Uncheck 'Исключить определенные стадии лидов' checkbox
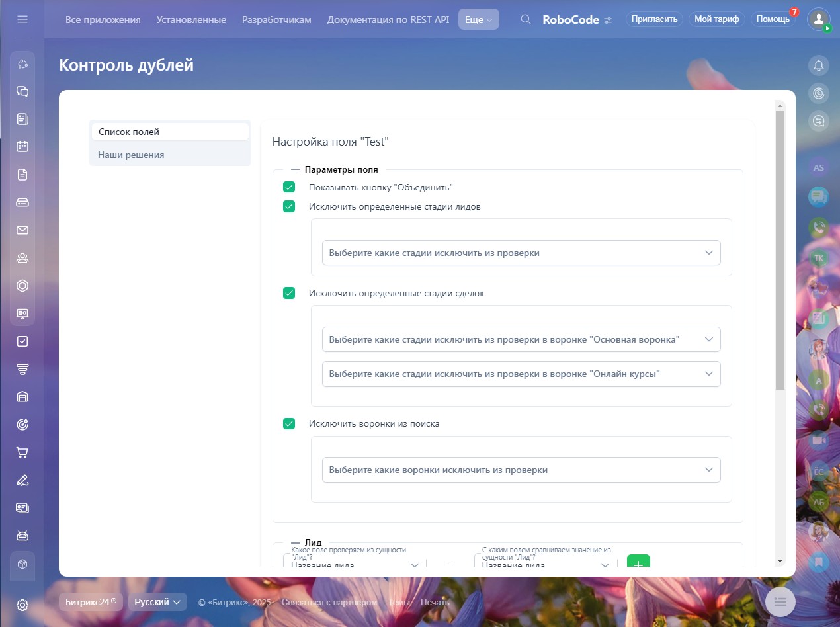 click(289, 206)
